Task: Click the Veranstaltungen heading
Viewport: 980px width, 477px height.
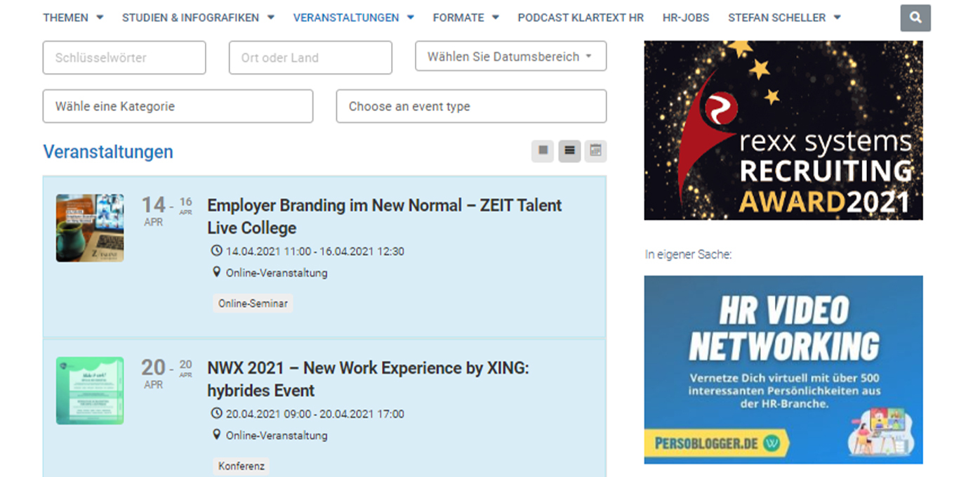Action: (x=108, y=151)
